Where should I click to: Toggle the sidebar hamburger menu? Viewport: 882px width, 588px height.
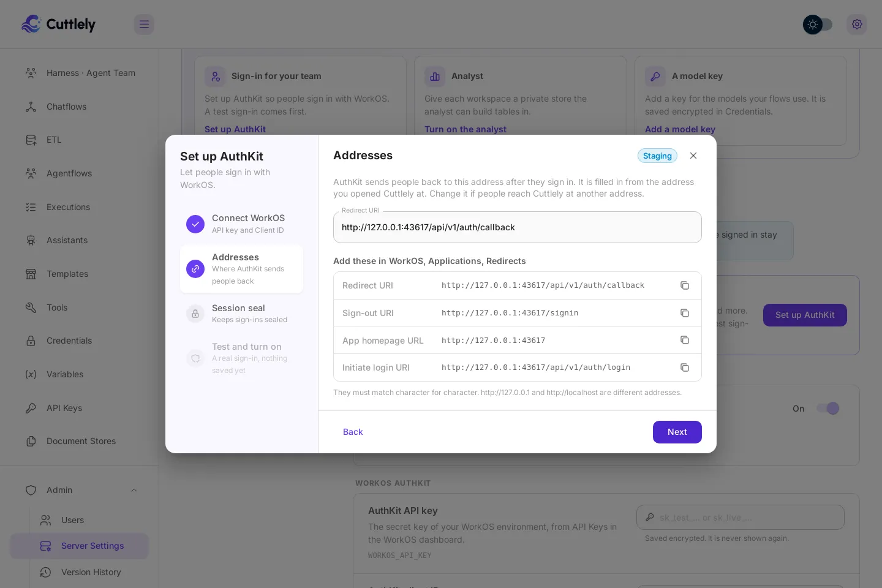144,24
